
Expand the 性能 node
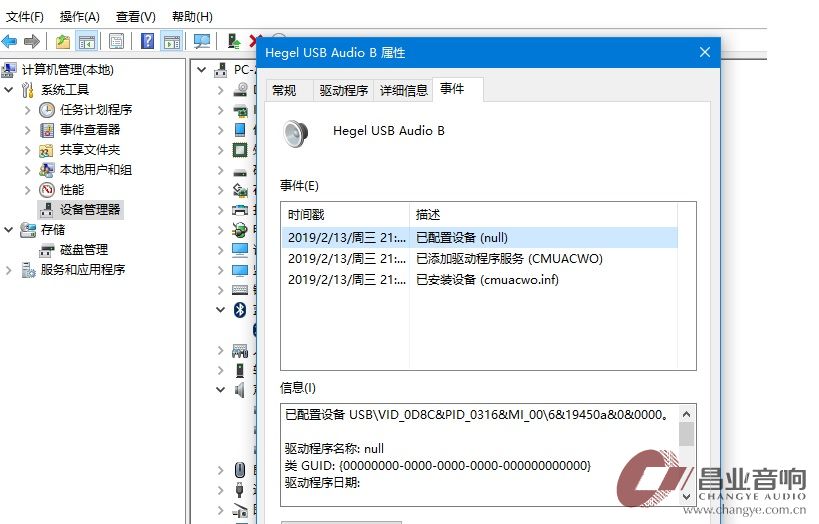28,190
